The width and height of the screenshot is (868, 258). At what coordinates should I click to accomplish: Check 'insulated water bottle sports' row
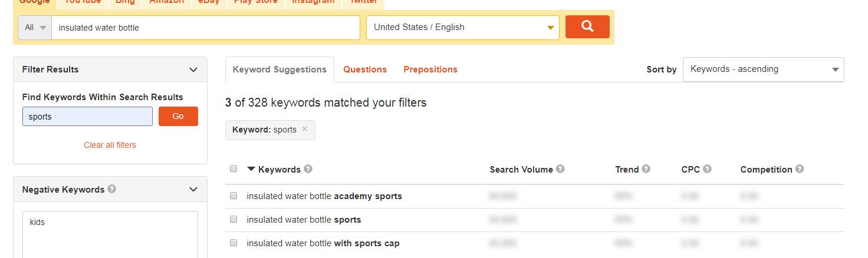(x=234, y=219)
